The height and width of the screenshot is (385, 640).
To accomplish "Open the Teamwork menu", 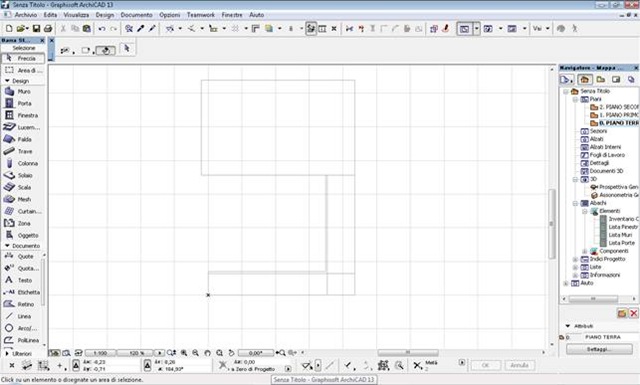I will click(x=201, y=15).
